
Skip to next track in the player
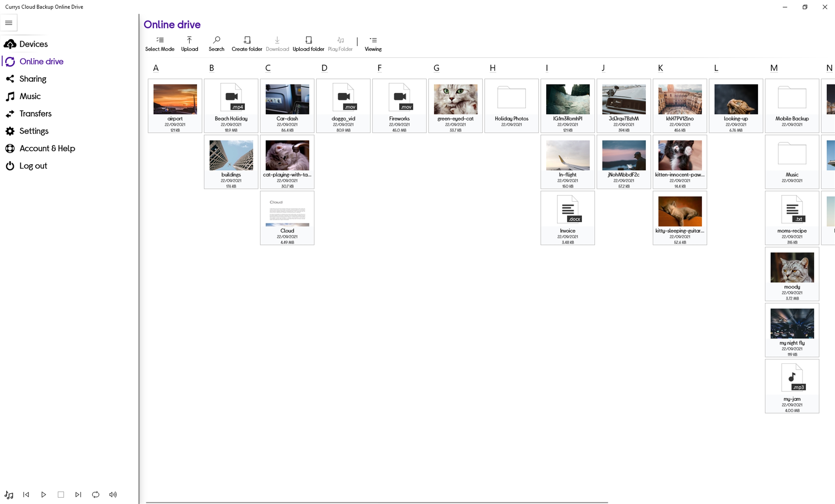78,495
